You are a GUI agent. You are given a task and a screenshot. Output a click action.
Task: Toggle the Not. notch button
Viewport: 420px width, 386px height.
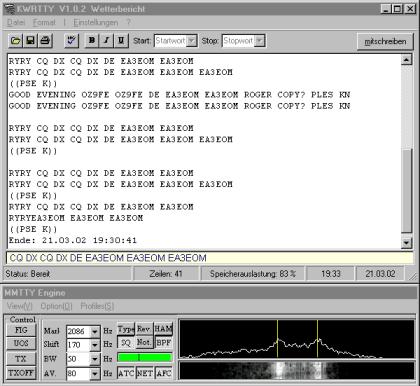[144, 342]
